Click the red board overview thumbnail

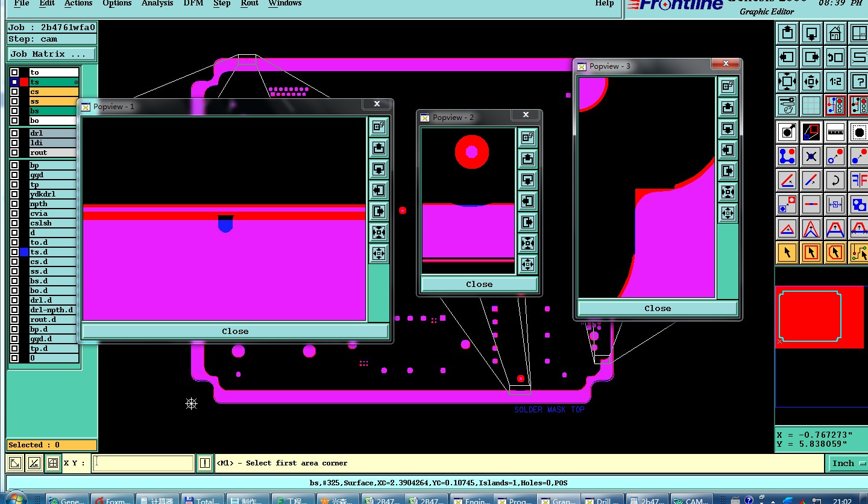click(x=819, y=317)
